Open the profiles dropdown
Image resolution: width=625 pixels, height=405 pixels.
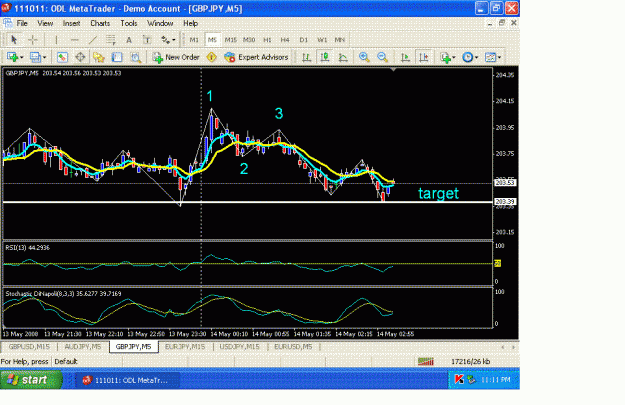pos(38,57)
